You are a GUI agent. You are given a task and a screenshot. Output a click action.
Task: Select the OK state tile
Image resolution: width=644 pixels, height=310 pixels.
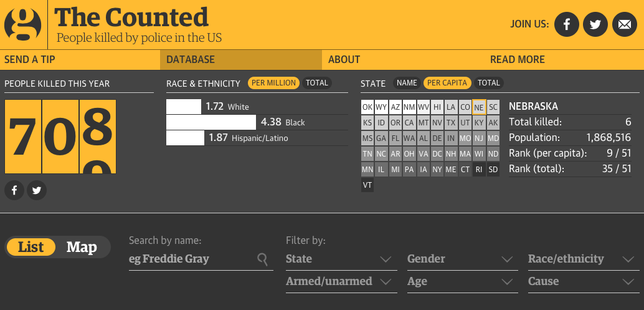coord(367,107)
